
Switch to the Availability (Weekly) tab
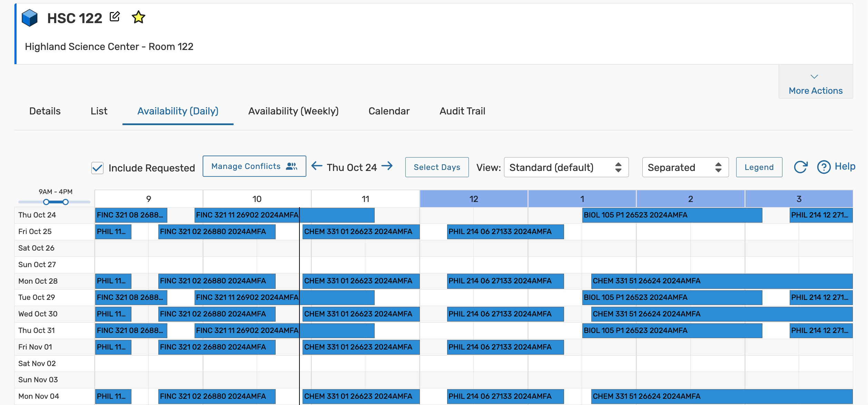coord(293,111)
